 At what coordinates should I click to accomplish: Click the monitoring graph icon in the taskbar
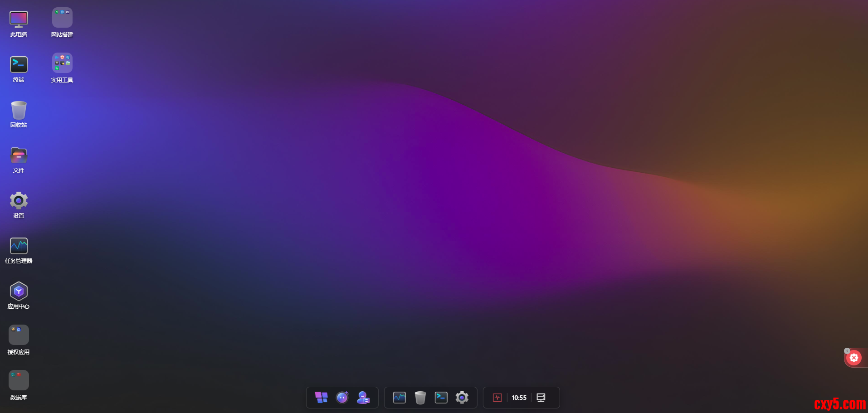pos(400,397)
